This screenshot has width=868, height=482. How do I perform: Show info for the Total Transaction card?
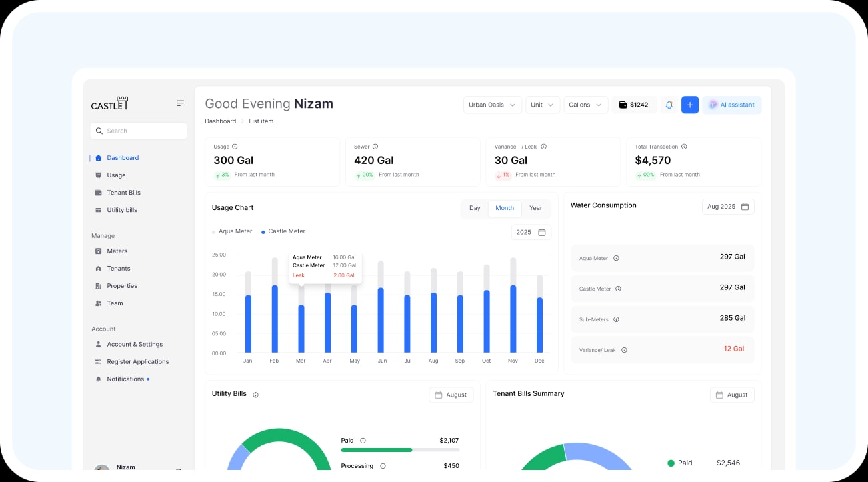(684, 147)
